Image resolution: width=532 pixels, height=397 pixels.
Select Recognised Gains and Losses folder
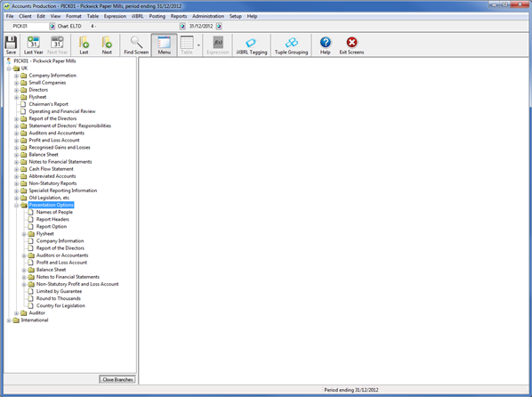(x=60, y=148)
